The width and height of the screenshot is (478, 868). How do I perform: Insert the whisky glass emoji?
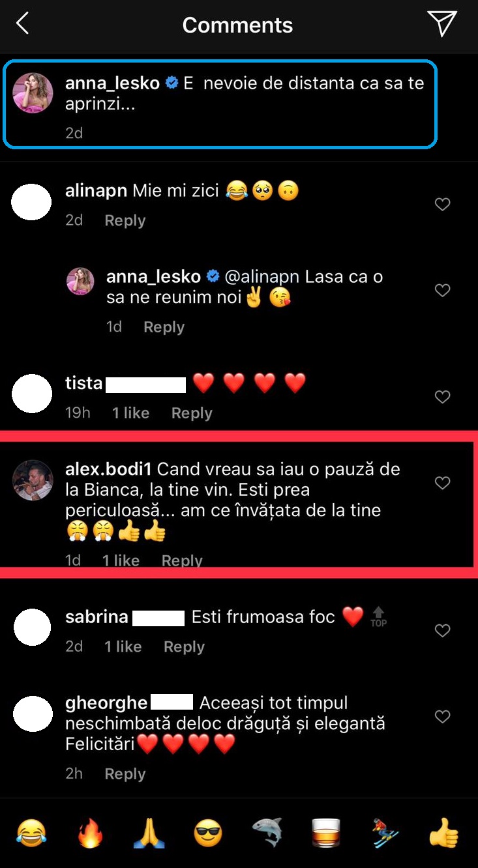click(x=326, y=833)
